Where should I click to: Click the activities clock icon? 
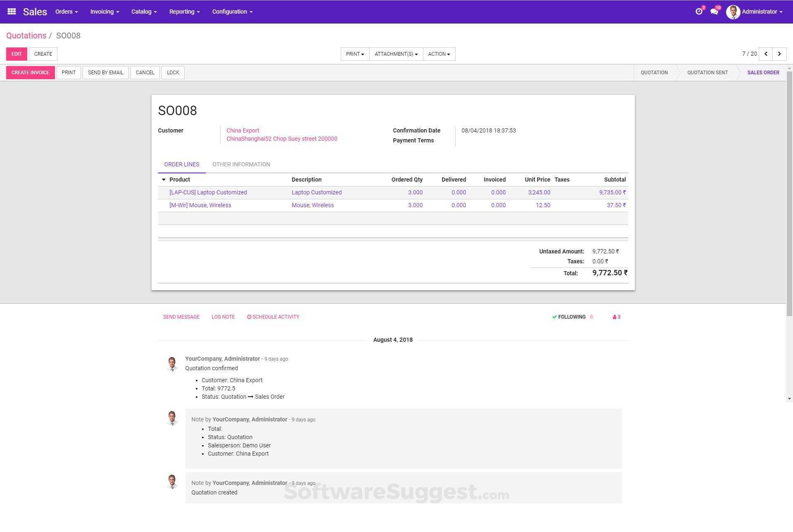coord(698,12)
